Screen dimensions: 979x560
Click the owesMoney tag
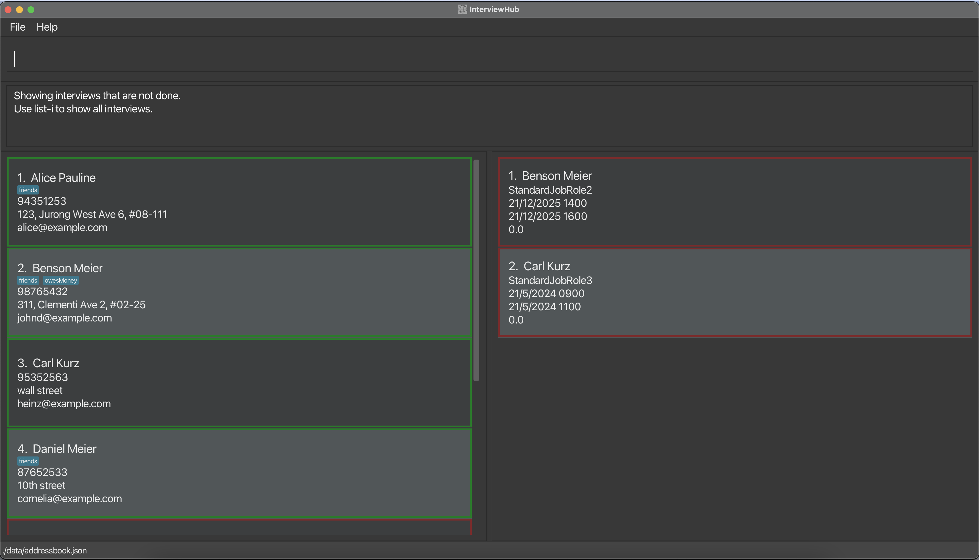[61, 280]
